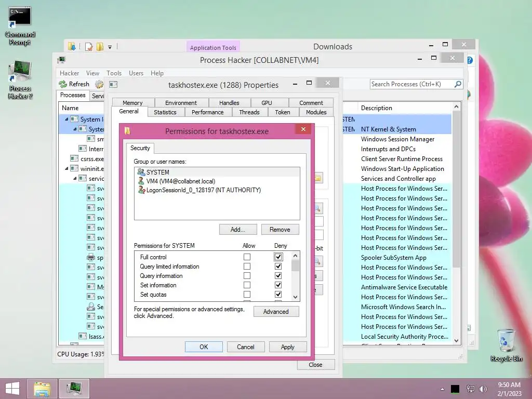Switch to the Token tab
The height and width of the screenshot is (399, 532).
pyautogui.click(x=282, y=112)
